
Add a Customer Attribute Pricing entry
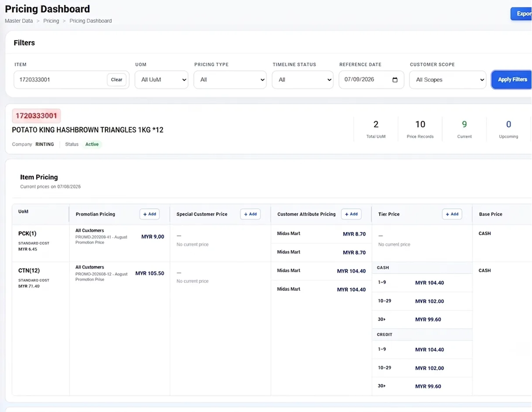(351, 214)
